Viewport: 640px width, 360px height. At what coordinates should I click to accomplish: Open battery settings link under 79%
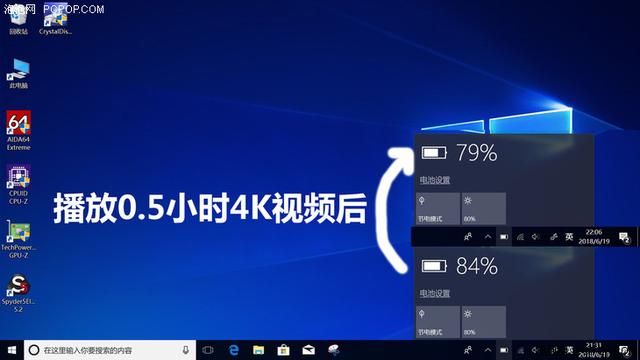coord(435,180)
